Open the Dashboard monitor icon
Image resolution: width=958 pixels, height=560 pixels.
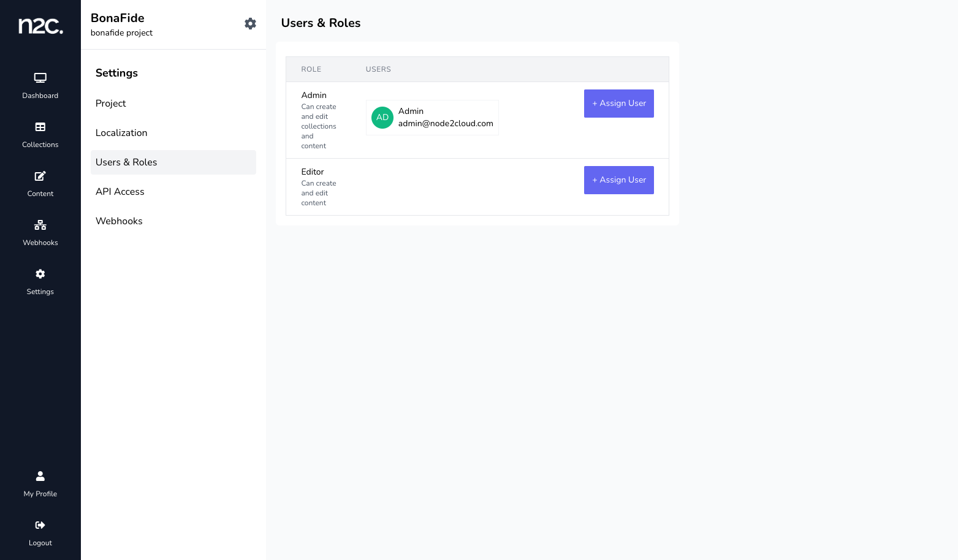40,78
